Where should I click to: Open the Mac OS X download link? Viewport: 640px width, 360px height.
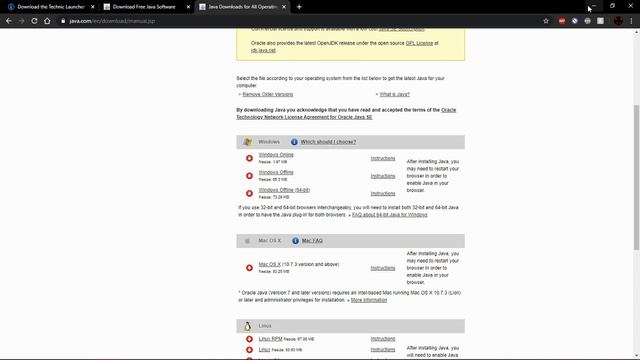pos(269,264)
